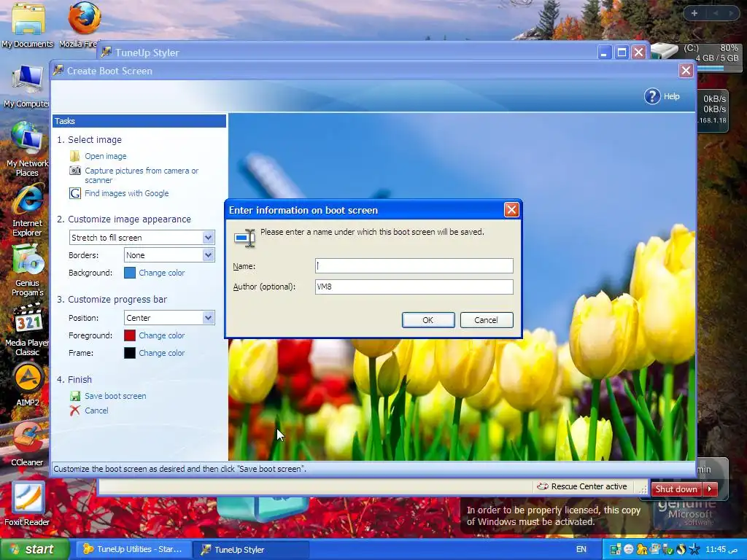Click Open image link
747x560 pixels.
(x=106, y=156)
